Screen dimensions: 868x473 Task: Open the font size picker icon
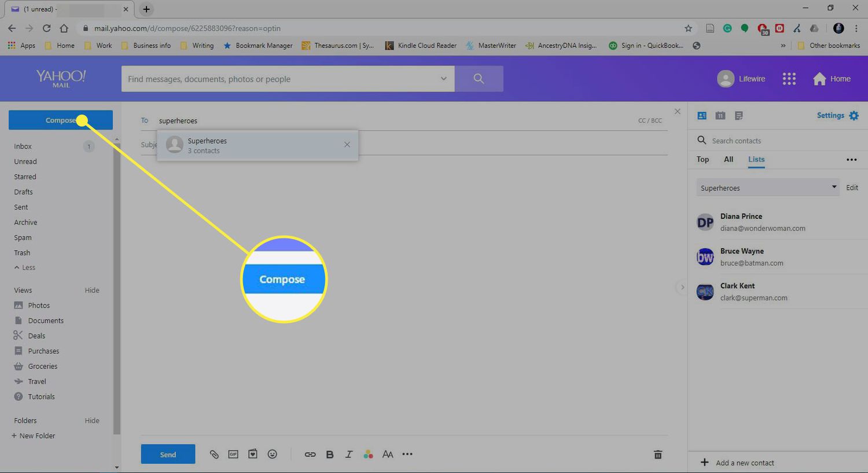pyautogui.click(x=388, y=454)
